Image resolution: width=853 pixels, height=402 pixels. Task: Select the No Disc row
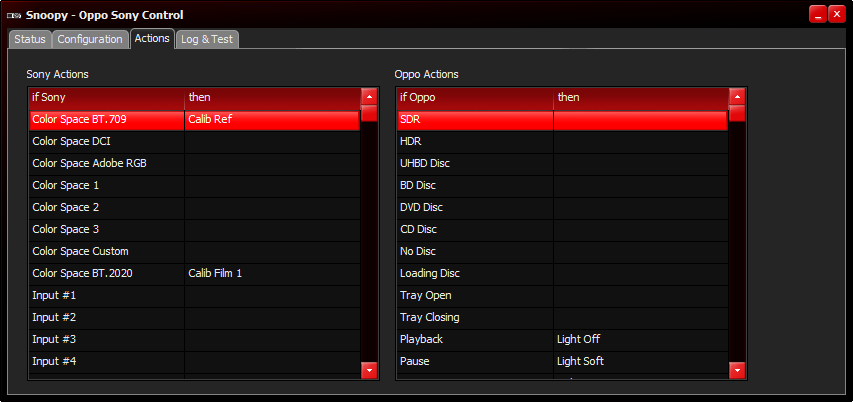[x=563, y=252]
